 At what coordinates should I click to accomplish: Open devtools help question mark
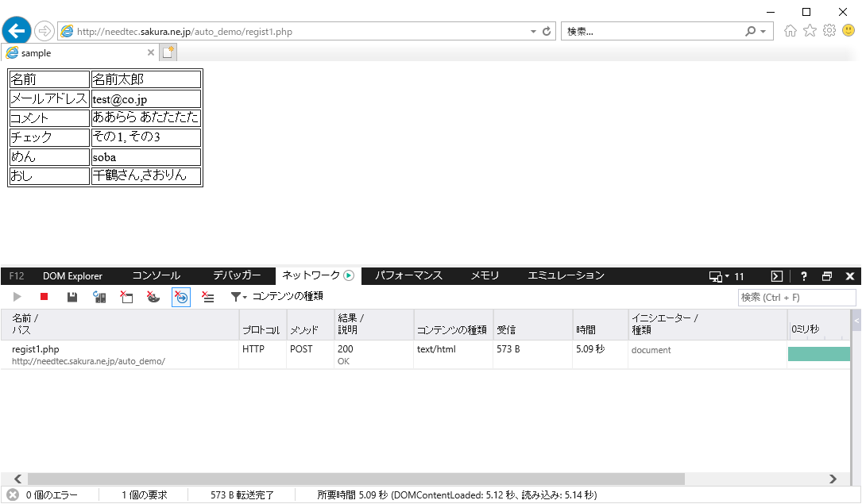[804, 276]
